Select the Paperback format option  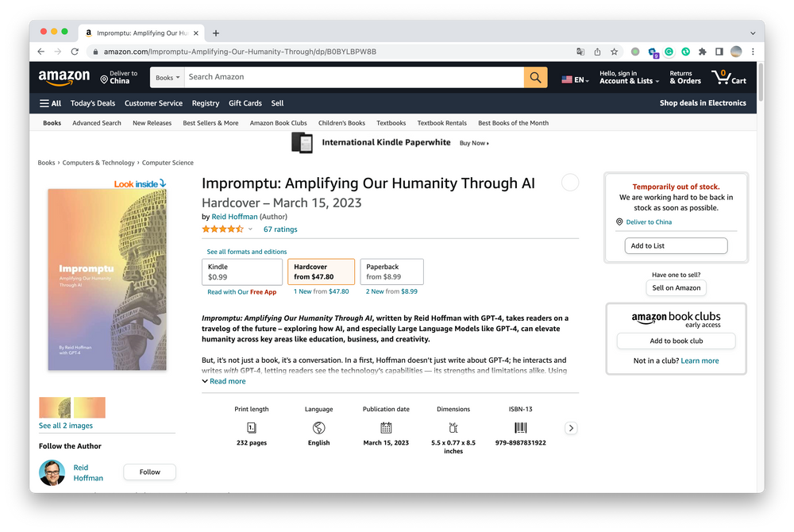[x=391, y=272]
